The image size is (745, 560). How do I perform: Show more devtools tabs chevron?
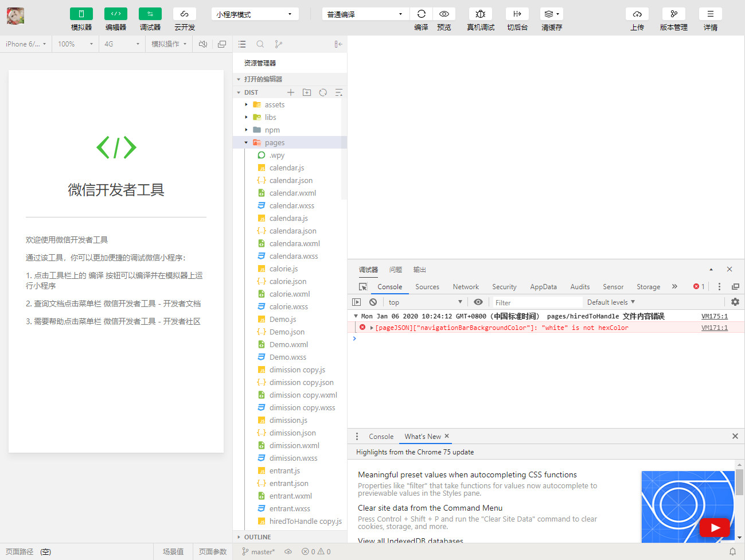point(674,286)
